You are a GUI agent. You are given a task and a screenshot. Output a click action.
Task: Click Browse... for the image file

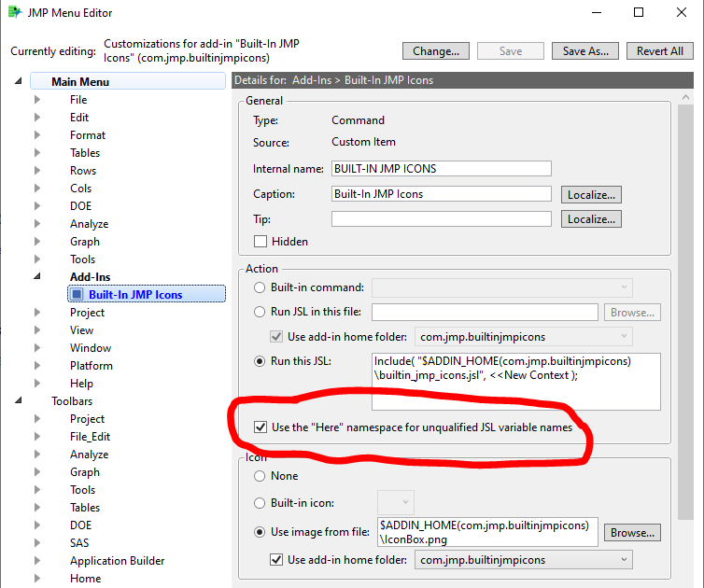[x=632, y=533]
